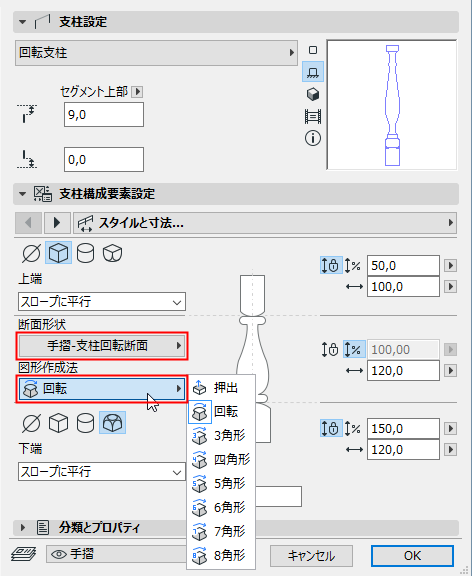Toggle percent height for top section
Image resolution: width=472 pixels, height=576 pixels.
coord(354,265)
